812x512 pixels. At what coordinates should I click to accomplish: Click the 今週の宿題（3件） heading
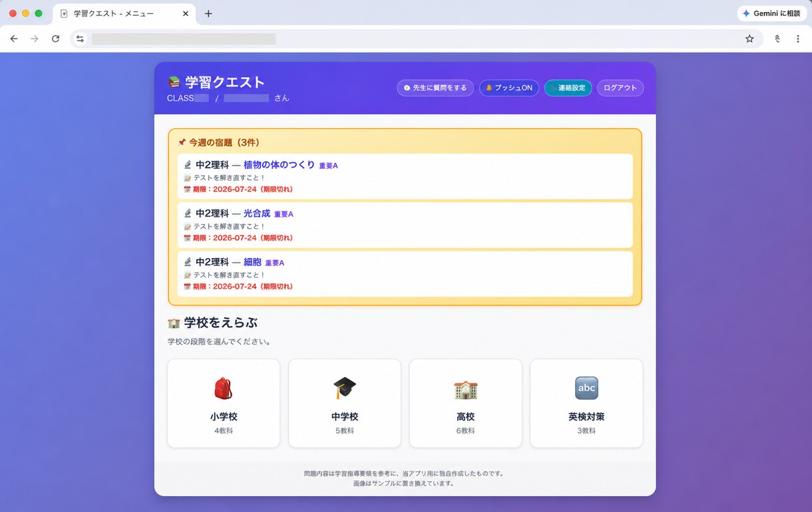point(224,142)
